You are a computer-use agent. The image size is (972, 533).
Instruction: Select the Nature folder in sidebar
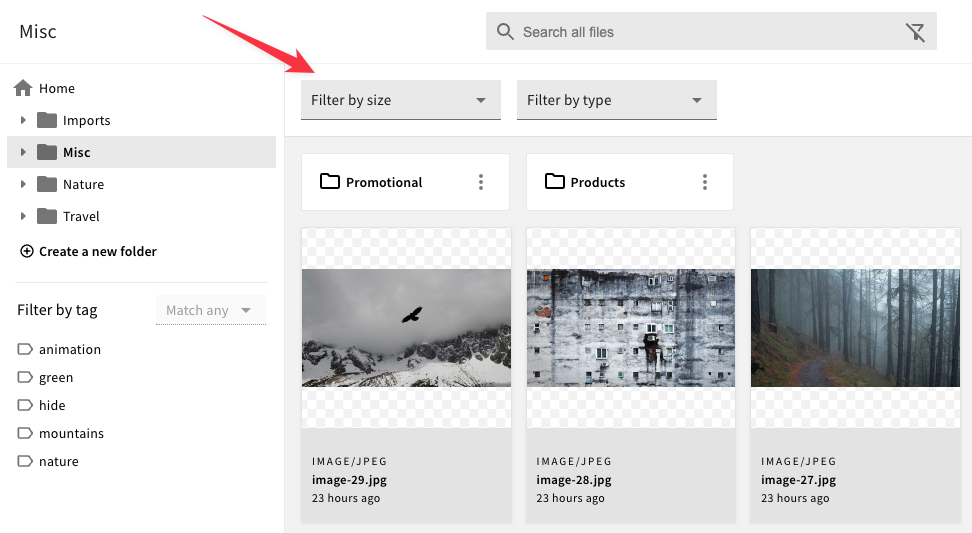point(83,184)
